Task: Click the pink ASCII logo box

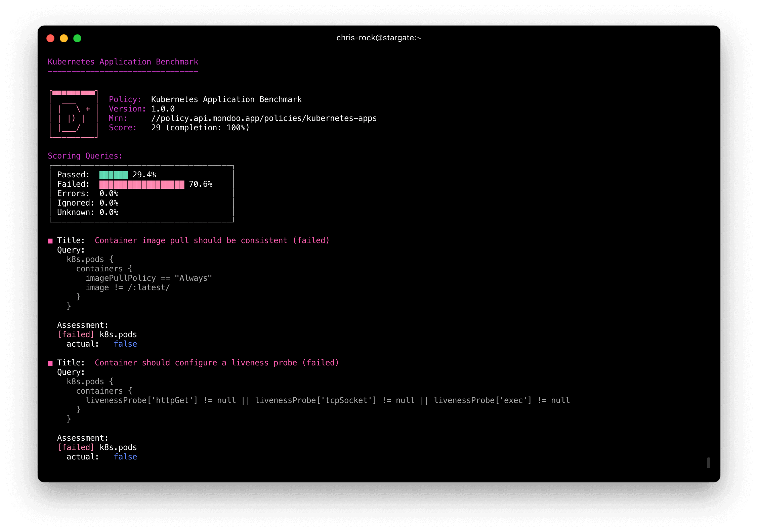Action: coord(73,114)
